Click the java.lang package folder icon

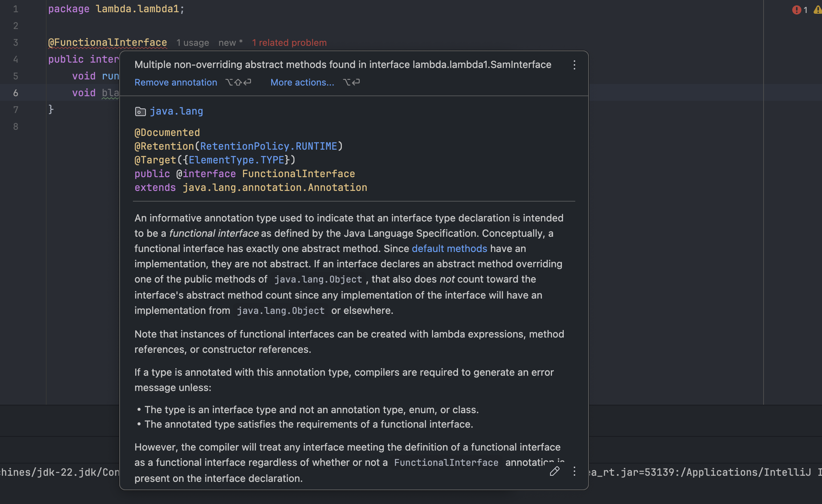140,111
